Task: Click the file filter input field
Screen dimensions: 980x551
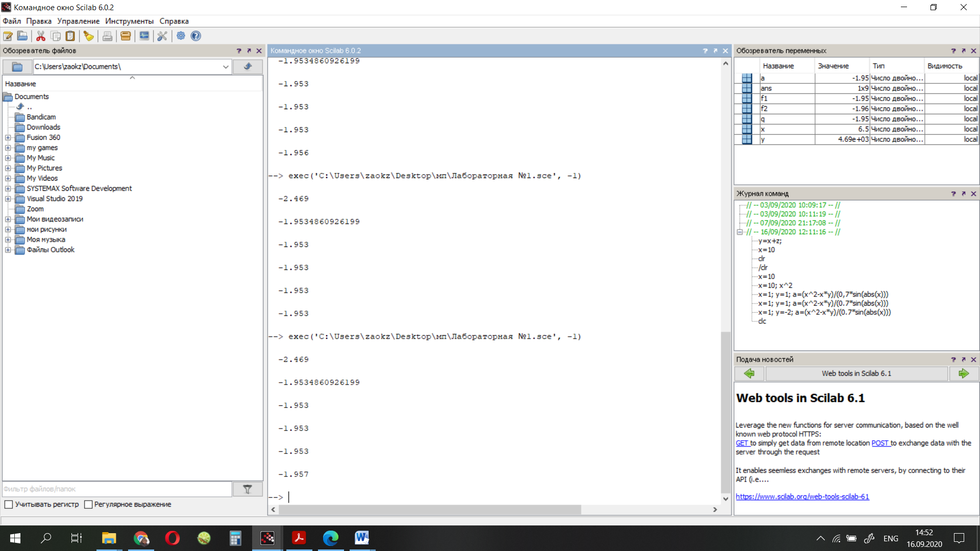Action: click(117, 489)
